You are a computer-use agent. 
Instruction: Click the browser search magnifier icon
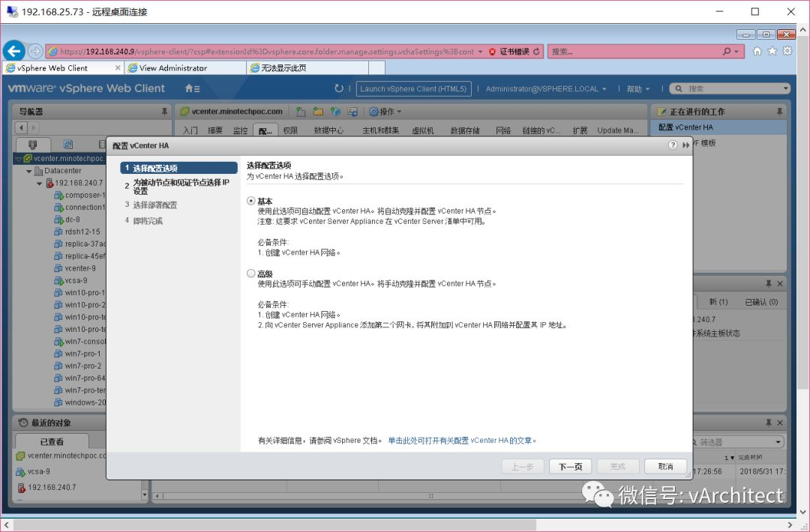coord(727,51)
